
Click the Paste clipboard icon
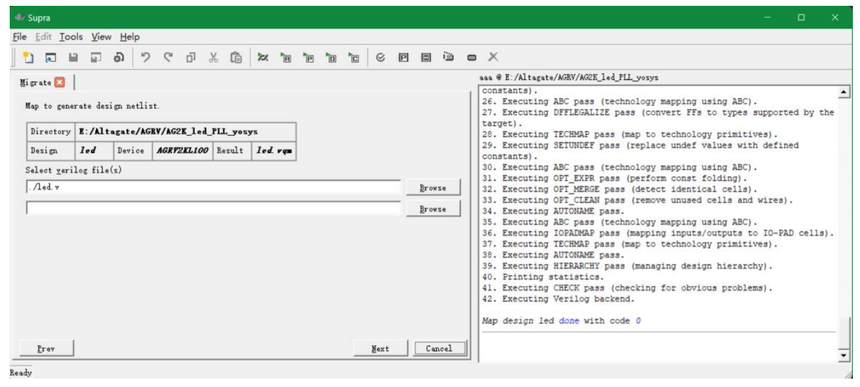click(x=236, y=57)
